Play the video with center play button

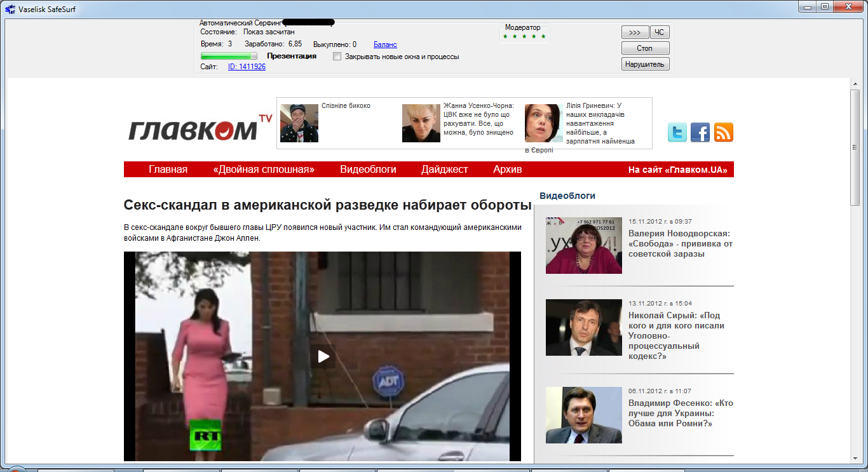[323, 356]
